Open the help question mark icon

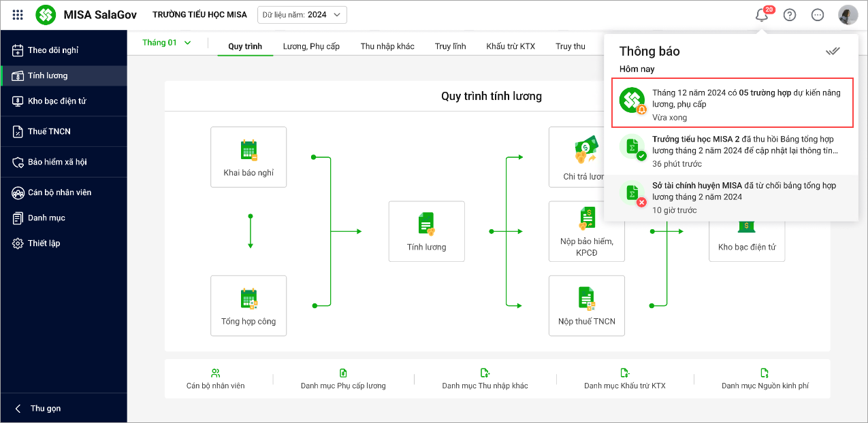(x=790, y=15)
